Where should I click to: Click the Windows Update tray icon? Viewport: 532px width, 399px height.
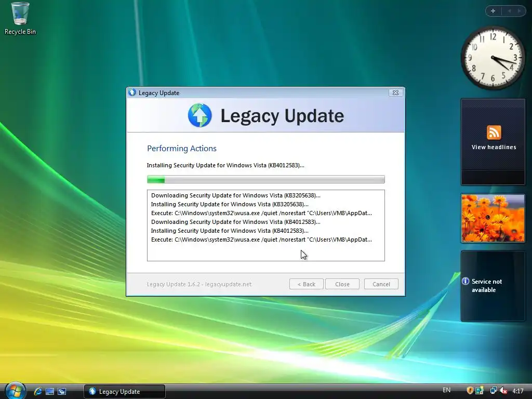point(480,391)
